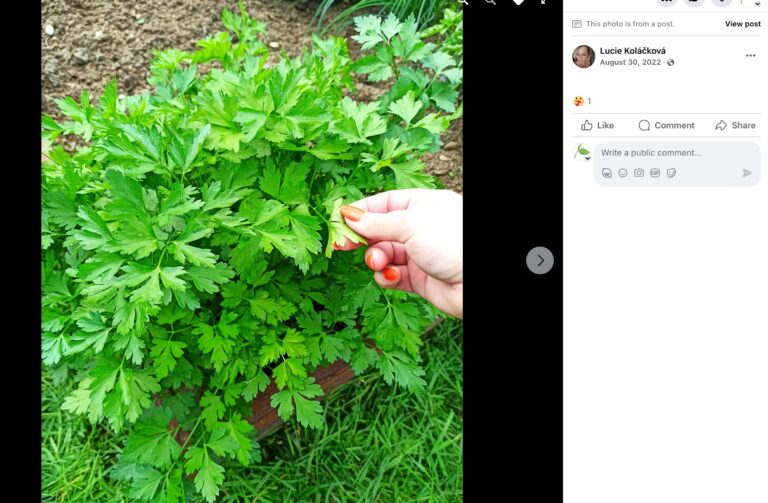This screenshot has height=503, width=768.
Task: Add a GIF to the comment
Action: [x=655, y=173]
